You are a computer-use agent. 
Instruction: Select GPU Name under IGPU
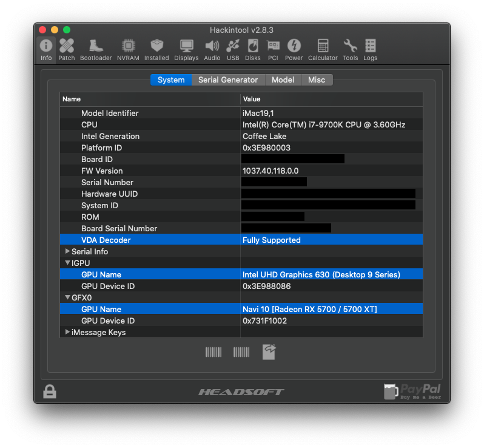pyautogui.click(x=101, y=274)
